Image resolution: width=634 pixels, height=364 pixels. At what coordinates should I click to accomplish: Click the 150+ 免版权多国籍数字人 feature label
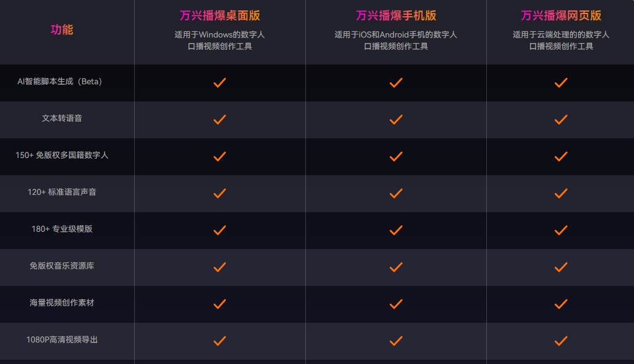pyautogui.click(x=62, y=155)
